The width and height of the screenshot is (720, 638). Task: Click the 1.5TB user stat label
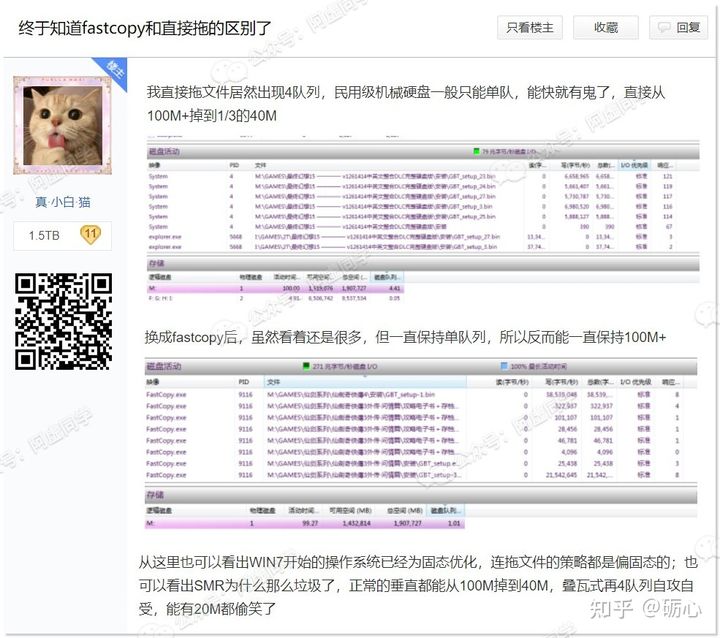pyautogui.click(x=43, y=235)
